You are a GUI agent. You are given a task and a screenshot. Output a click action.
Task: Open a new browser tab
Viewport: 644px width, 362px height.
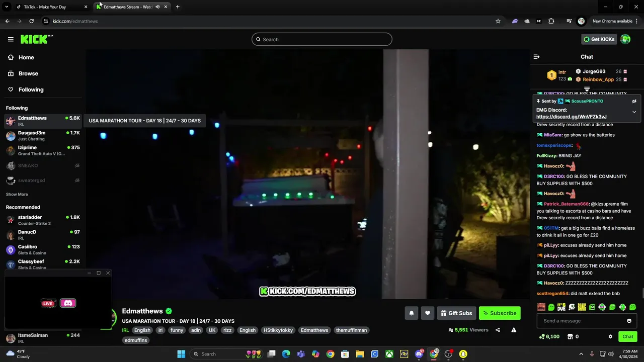pos(177,7)
